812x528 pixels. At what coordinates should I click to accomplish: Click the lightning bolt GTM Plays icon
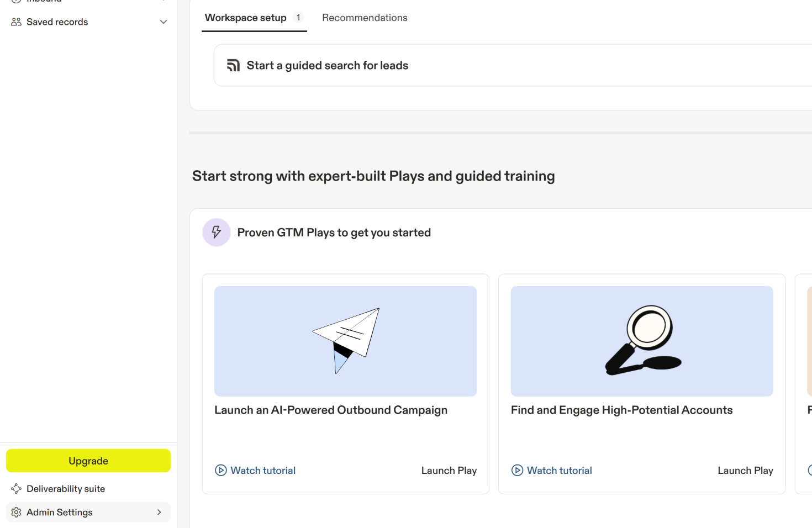(x=217, y=233)
